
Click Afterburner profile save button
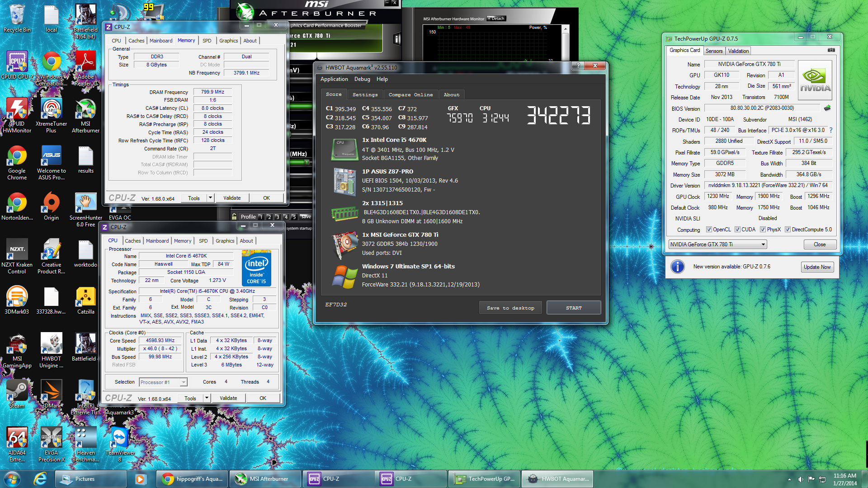point(306,216)
